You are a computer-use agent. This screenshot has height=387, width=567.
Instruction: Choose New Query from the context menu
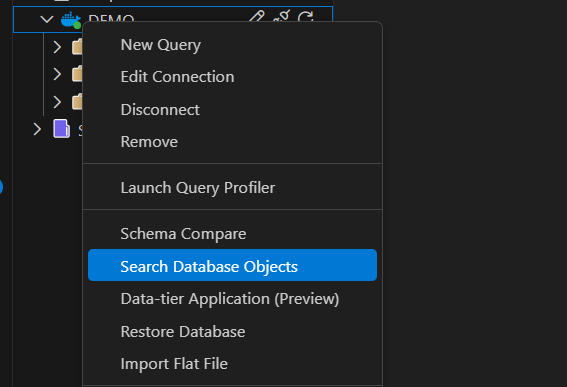point(232,45)
